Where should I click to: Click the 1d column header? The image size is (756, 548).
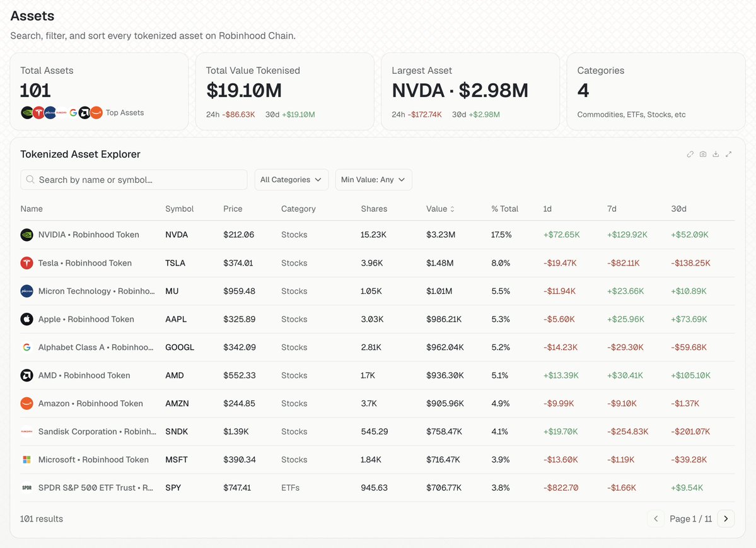pos(547,209)
